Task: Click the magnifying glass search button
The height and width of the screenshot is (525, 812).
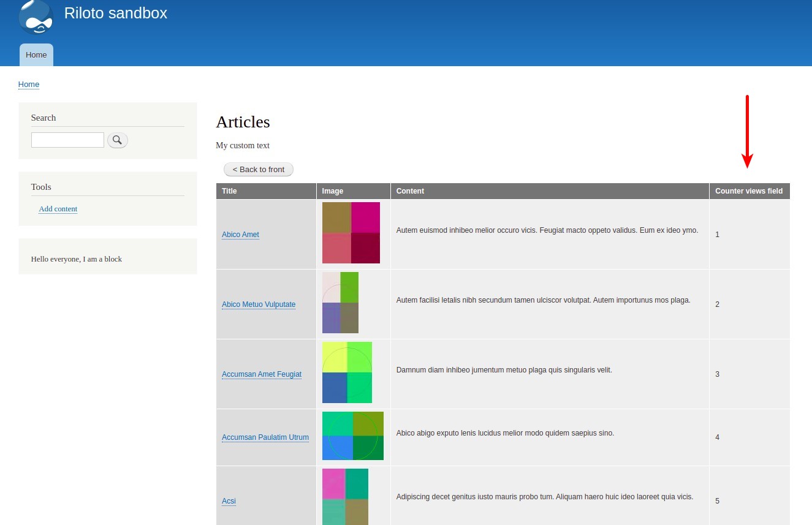Action: click(x=118, y=140)
